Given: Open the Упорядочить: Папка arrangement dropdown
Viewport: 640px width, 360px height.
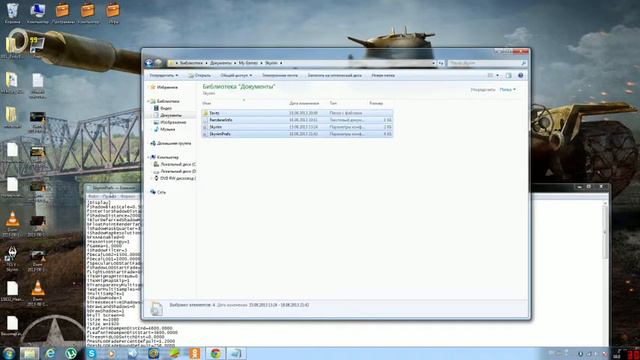Looking at the screenshot, I should [x=507, y=89].
